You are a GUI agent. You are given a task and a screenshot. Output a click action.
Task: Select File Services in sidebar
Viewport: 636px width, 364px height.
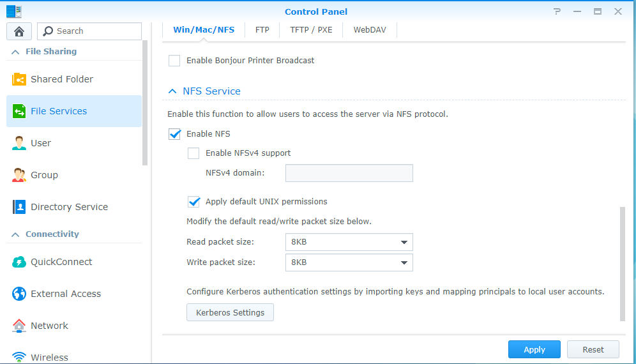(74, 111)
